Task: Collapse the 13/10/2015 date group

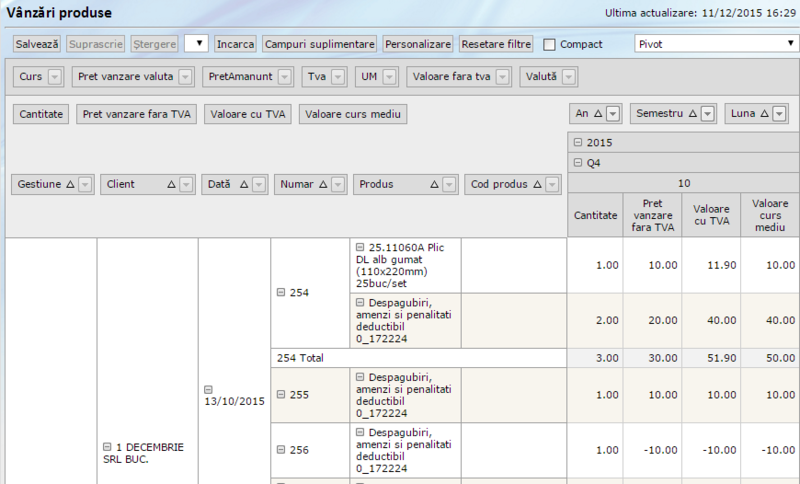Action: pos(208,389)
